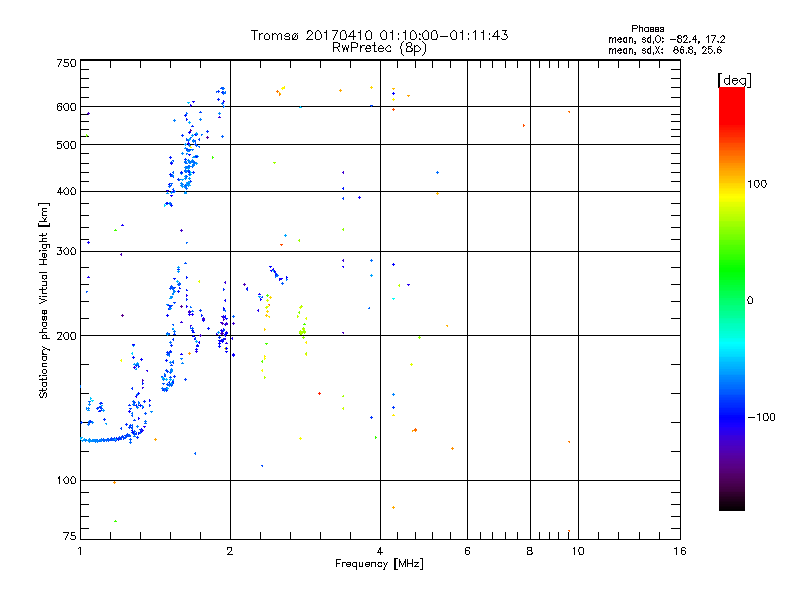Viewport: 800px width, 600px height.
Task: Click the red data point near 3 MHz, 150 km
Action: point(319,393)
